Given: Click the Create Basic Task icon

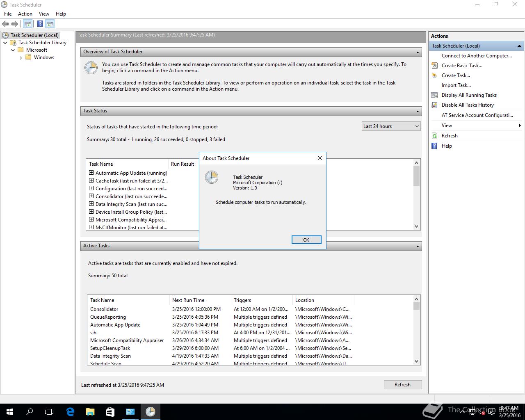Looking at the screenshot, I should coord(434,66).
